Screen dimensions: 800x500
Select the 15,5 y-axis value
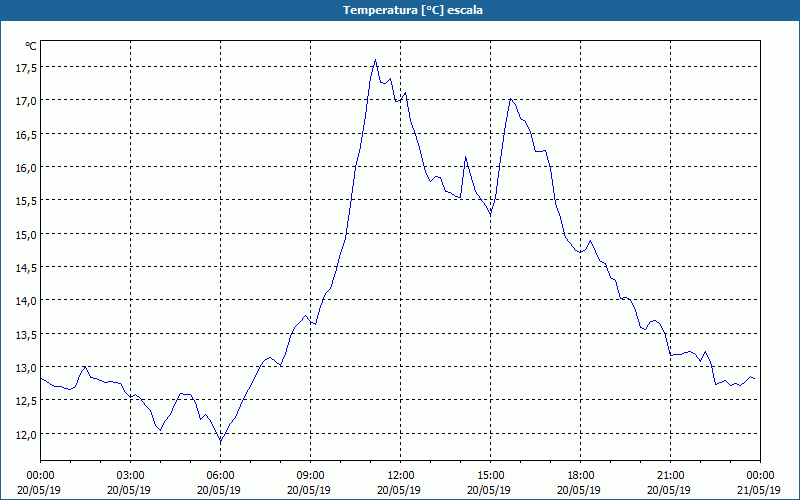pyautogui.click(x=26, y=201)
